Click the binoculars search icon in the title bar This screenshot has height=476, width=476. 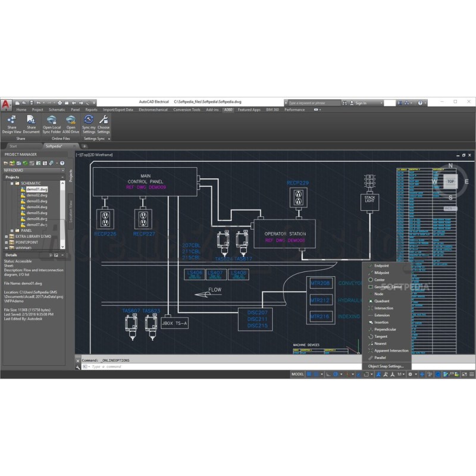click(x=345, y=103)
